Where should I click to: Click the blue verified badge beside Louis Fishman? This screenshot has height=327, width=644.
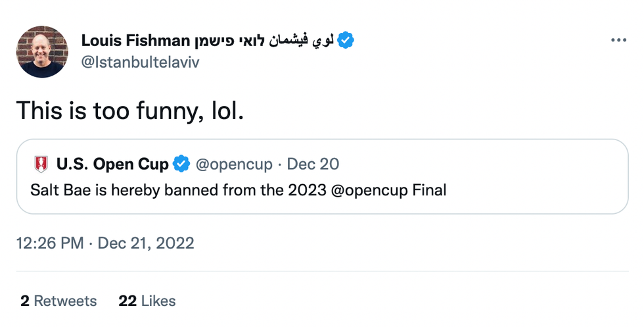coord(346,40)
